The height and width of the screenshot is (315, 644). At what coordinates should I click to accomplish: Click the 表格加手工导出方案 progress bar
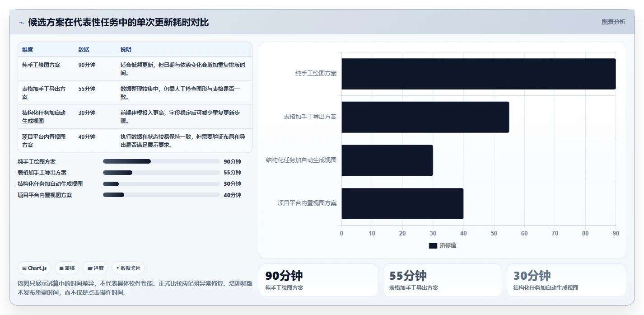[161, 173]
